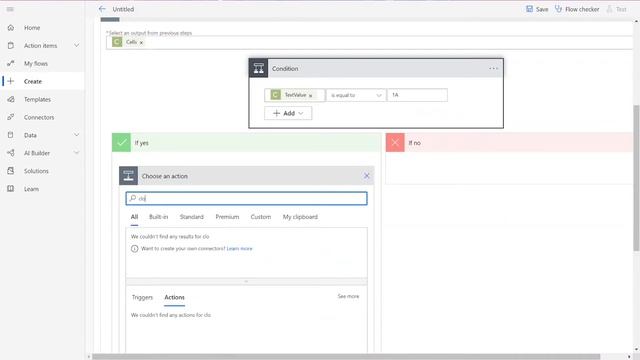Click the Condition card title
Image resolution: width=640 pixels, height=360 pixels.
point(285,69)
